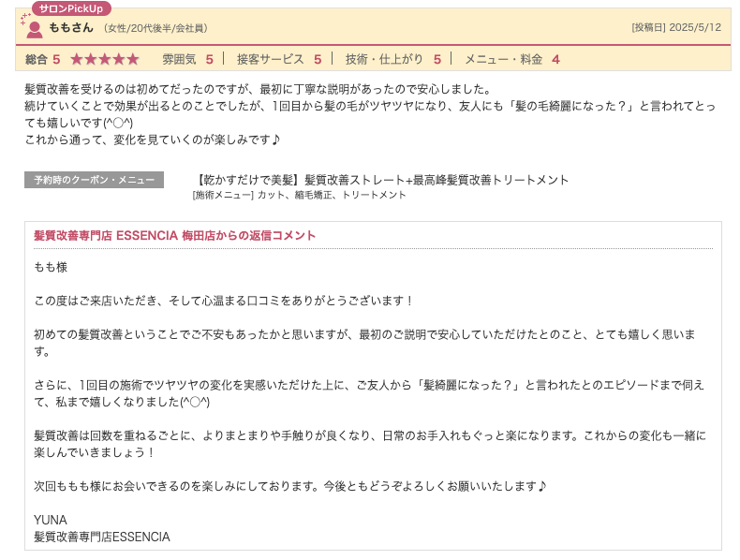Click the reply paragraph starting 初めての髪質改善ということで
The image size is (740, 560).
[x=364, y=343]
